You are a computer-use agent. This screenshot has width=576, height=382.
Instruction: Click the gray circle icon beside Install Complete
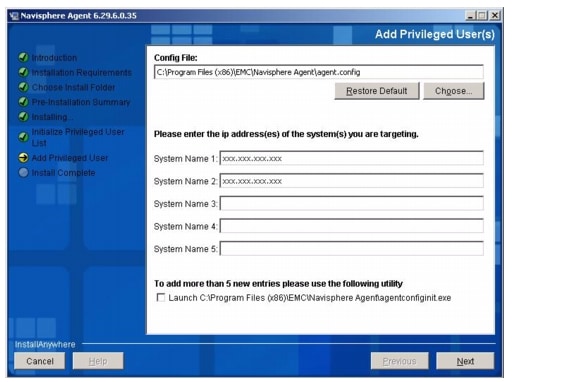(23, 172)
